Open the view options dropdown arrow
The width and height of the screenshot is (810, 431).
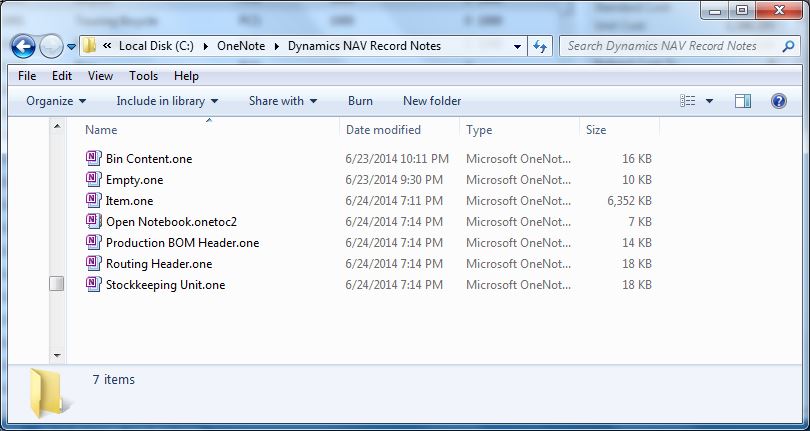point(709,101)
